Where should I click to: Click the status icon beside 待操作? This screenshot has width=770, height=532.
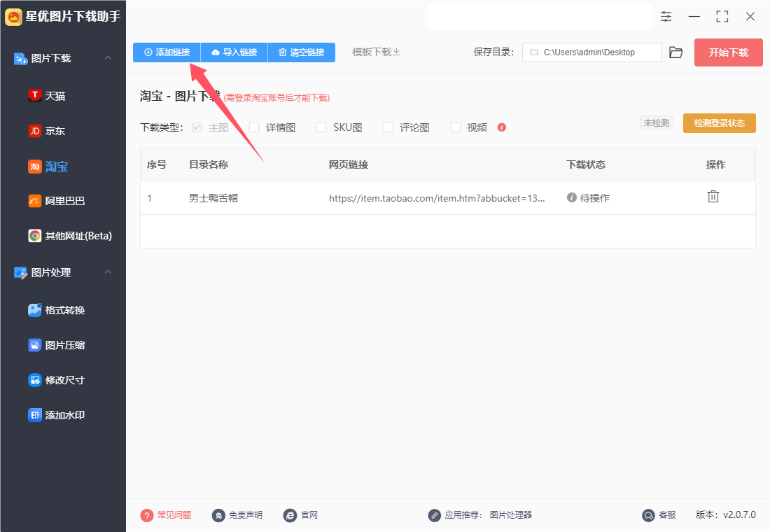(x=572, y=197)
